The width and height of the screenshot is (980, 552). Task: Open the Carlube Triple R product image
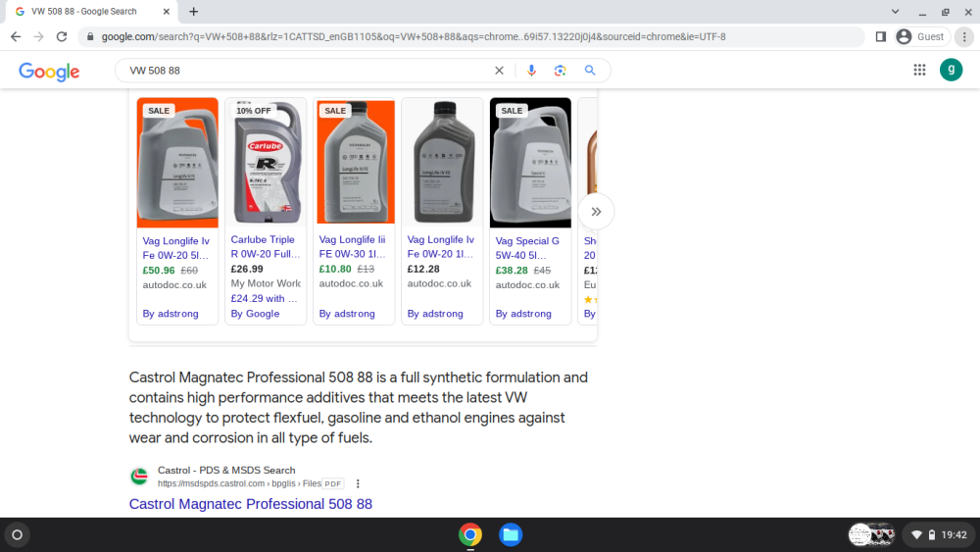click(x=266, y=163)
